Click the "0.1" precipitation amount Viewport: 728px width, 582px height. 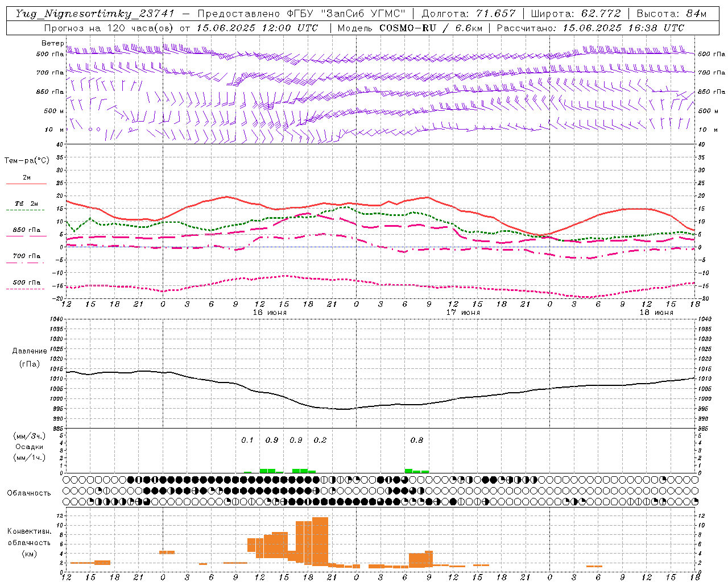(x=247, y=440)
